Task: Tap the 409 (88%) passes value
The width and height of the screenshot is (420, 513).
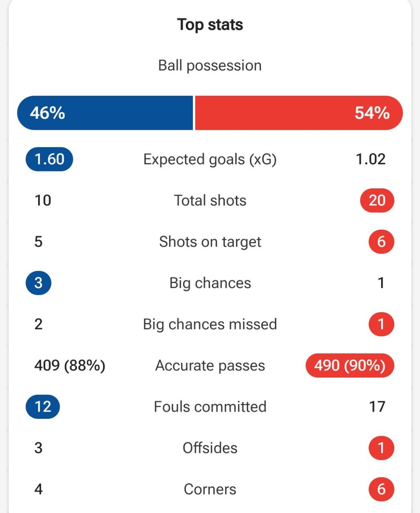Action: (x=70, y=366)
